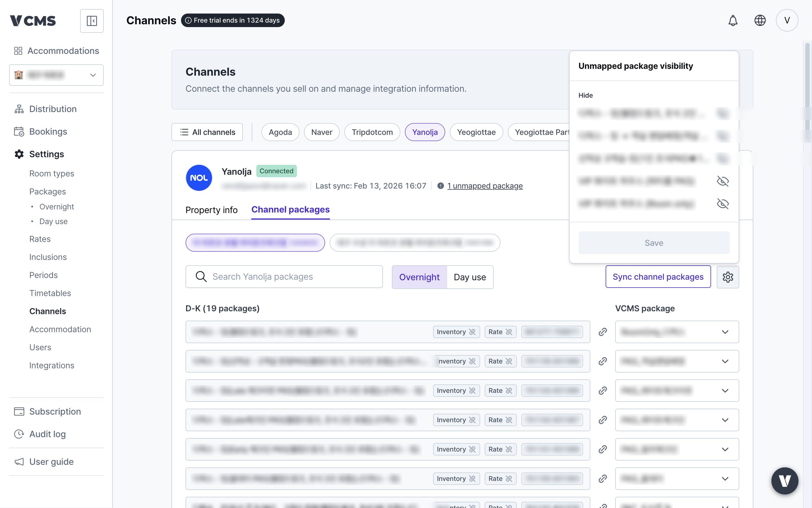Switch to the Property info tab
This screenshot has width=812, height=508.
click(x=211, y=210)
